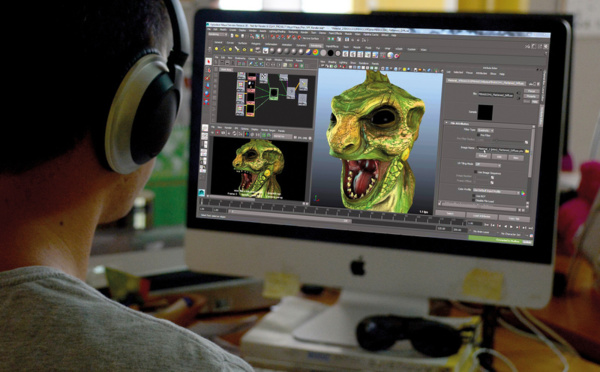This screenshot has height=372, width=600.
Task: Switch to the Animation shelf tab
Action: (x=287, y=45)
